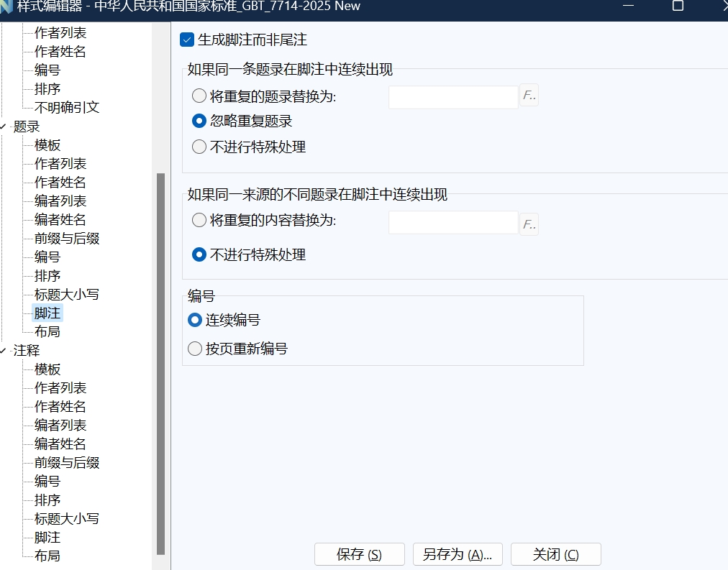
Task: Click 另存为 to save a copy
Action: coord(457,554)
